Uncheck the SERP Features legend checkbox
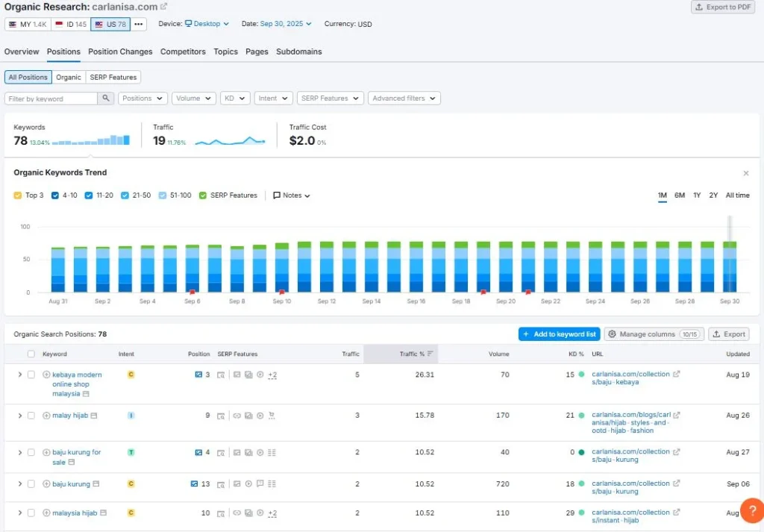 [x=203, y=195]
